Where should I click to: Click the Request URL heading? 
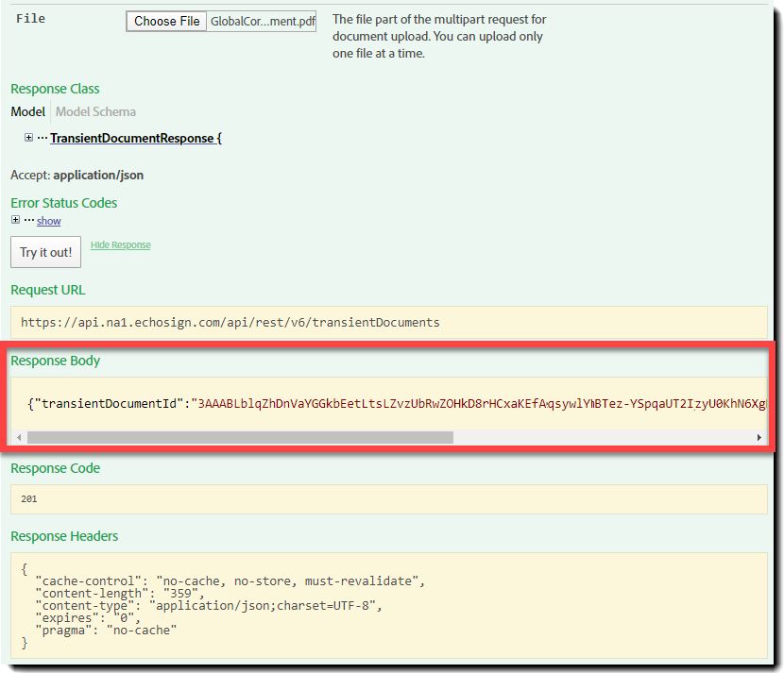click(x=48, y=291)
